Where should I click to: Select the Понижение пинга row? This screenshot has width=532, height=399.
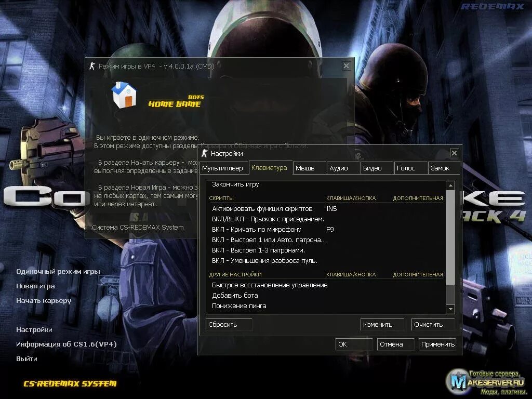click(326, 306)
